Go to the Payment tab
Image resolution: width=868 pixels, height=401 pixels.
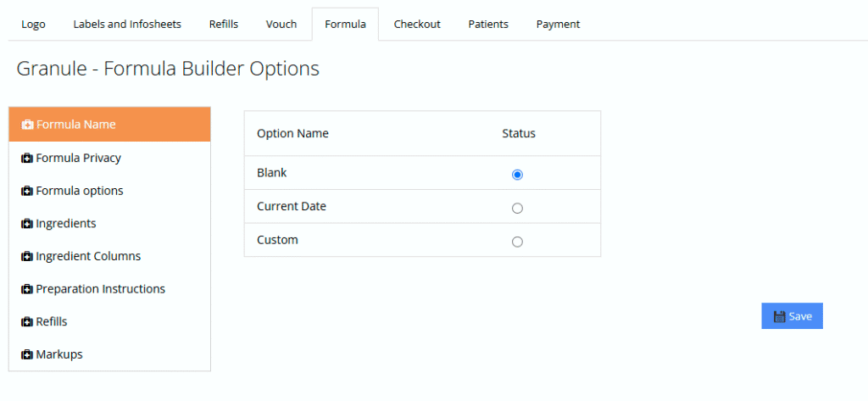click(558, 25)
